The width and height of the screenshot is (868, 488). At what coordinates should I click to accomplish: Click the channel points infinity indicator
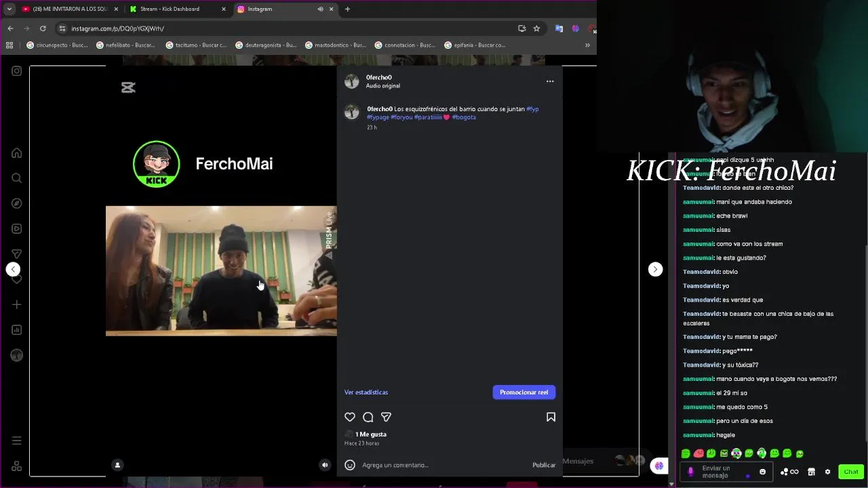[x=789, y=472]
